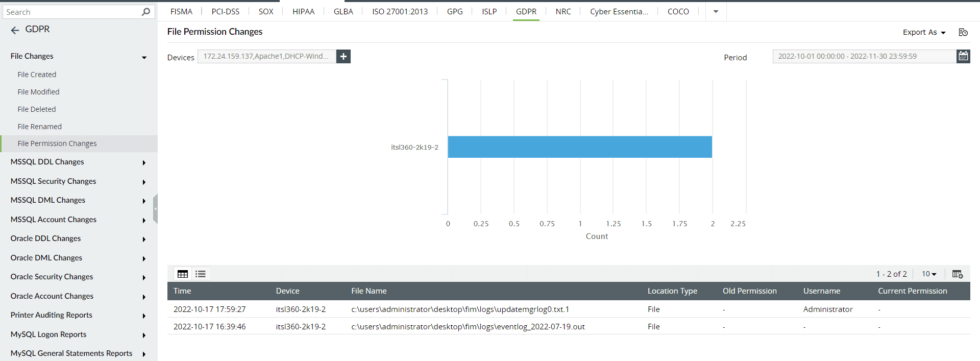Open the rows-per-page 10 dropdown
The width and height of the screenshot is (980, 361).
(x=929, y=274)
